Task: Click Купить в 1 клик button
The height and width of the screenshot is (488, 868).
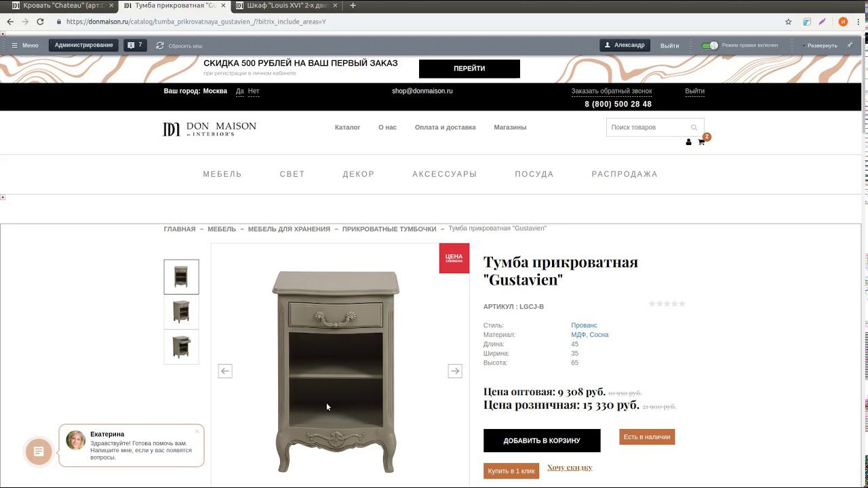Action: (511, 471)
